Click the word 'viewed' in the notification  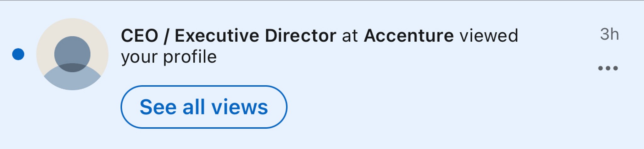489,35
